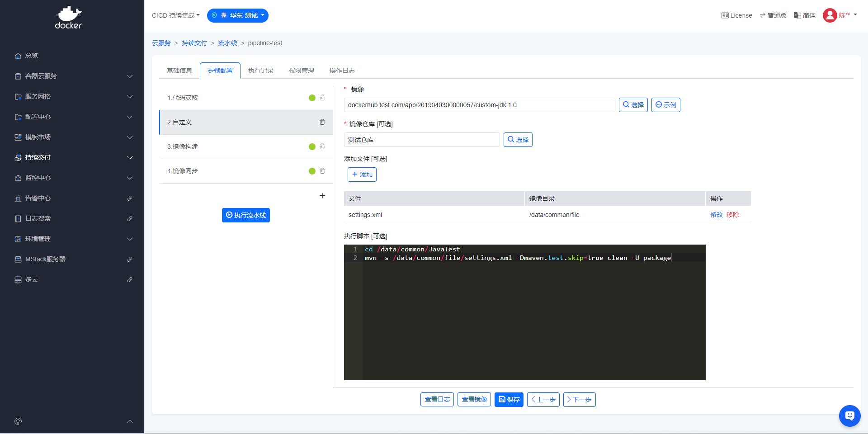Open the 华东-测试 region dropdown

pos(238,15)
